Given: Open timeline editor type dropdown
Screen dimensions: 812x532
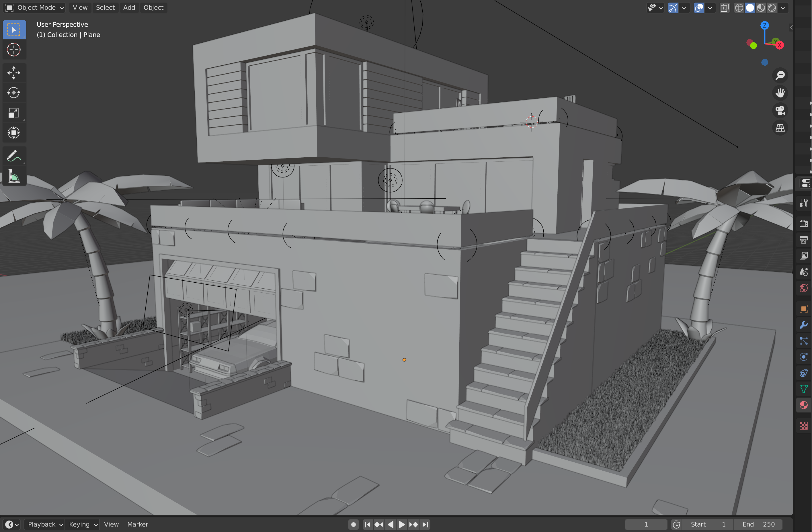Looking at the screenshot, I should [x=12, y=524].
